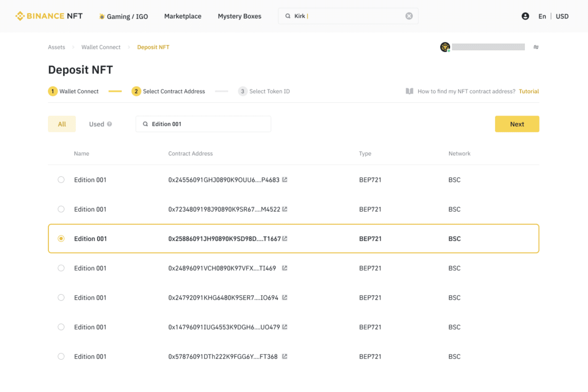Viewport: 588px width, 392px height.
Task: Click the Gaming / IGO fire icon
Action: point(102,16)
